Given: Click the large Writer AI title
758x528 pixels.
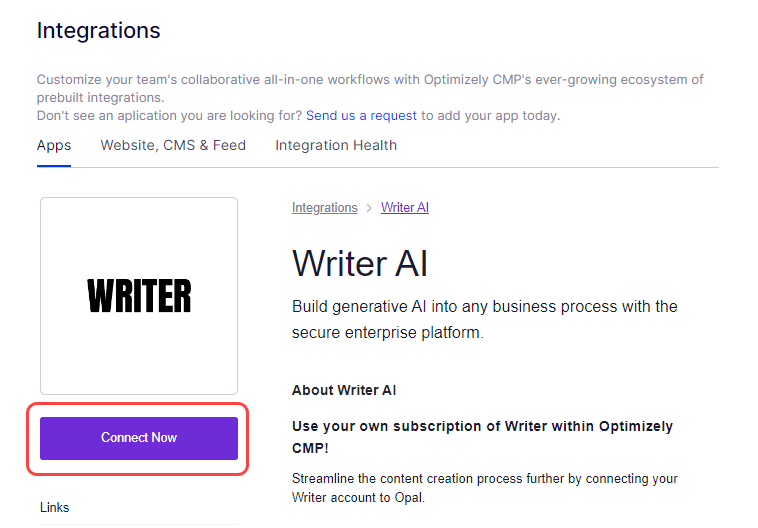Looking at the screenshot, I should click(x=360, y=264).
